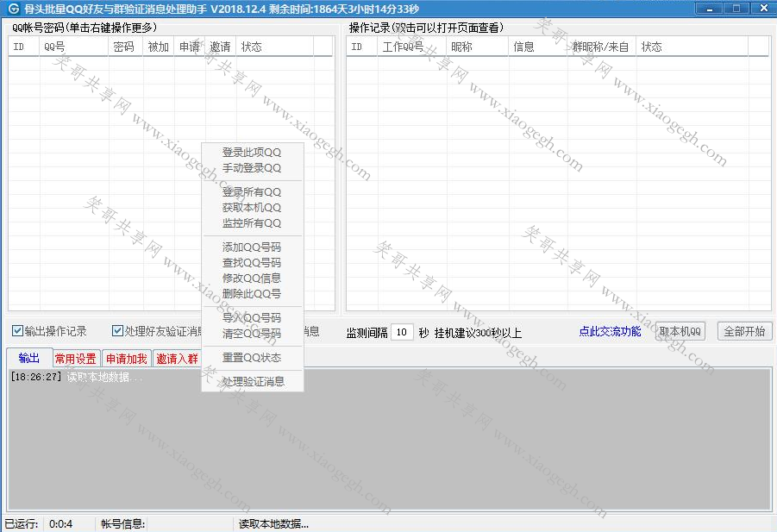This screenshot has height=532, width=777.
Task: Click the 挂机建议300秒以上 hint text
Action: [478, 333]
